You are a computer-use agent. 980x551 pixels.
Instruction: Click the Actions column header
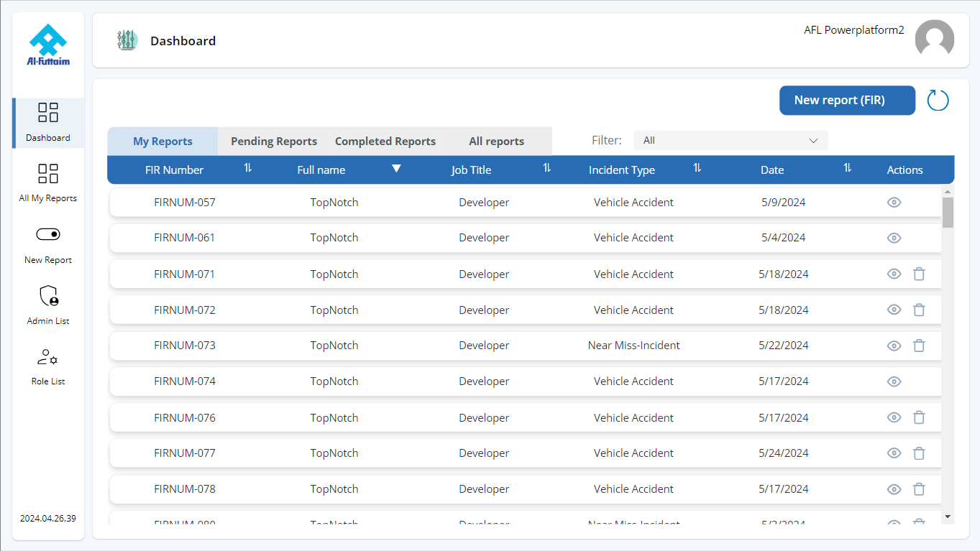[x=905, y=170]
